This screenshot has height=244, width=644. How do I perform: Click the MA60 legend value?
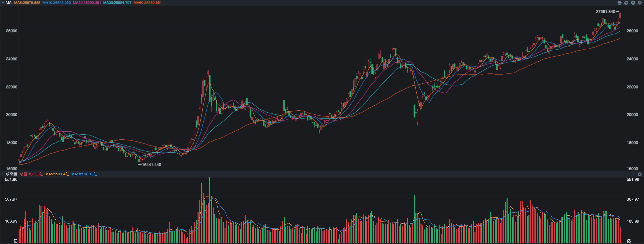coord(147,3)
